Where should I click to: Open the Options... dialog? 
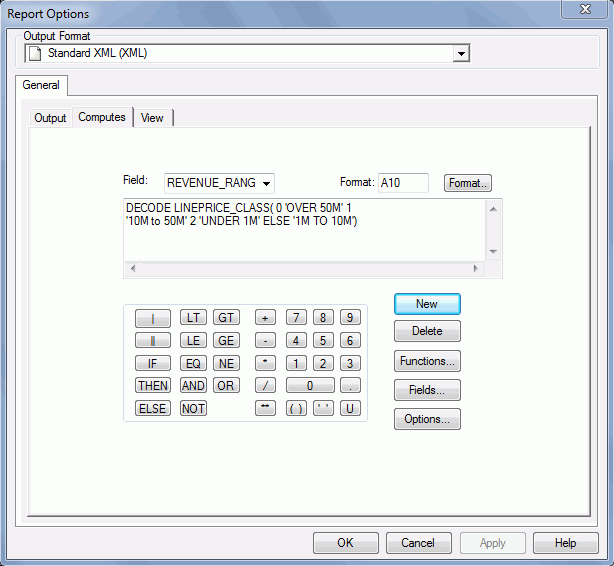[427, 419]
